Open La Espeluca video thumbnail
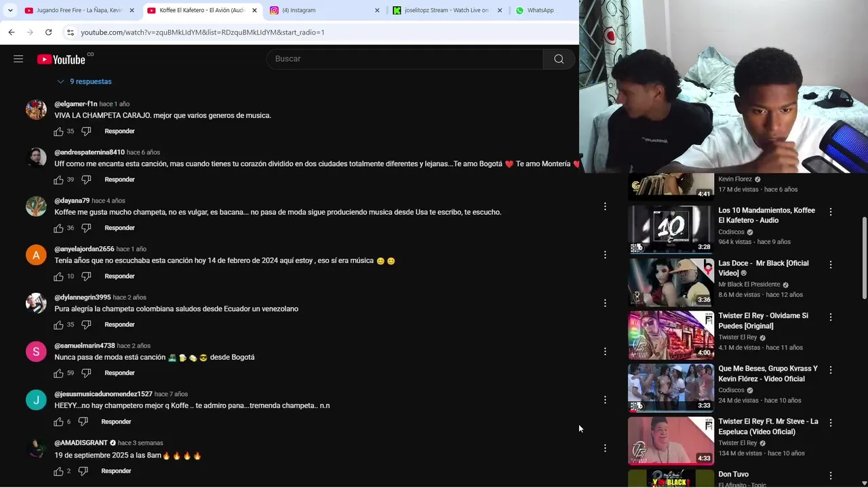This screenshot has height=488, width=868. point(671,441)
